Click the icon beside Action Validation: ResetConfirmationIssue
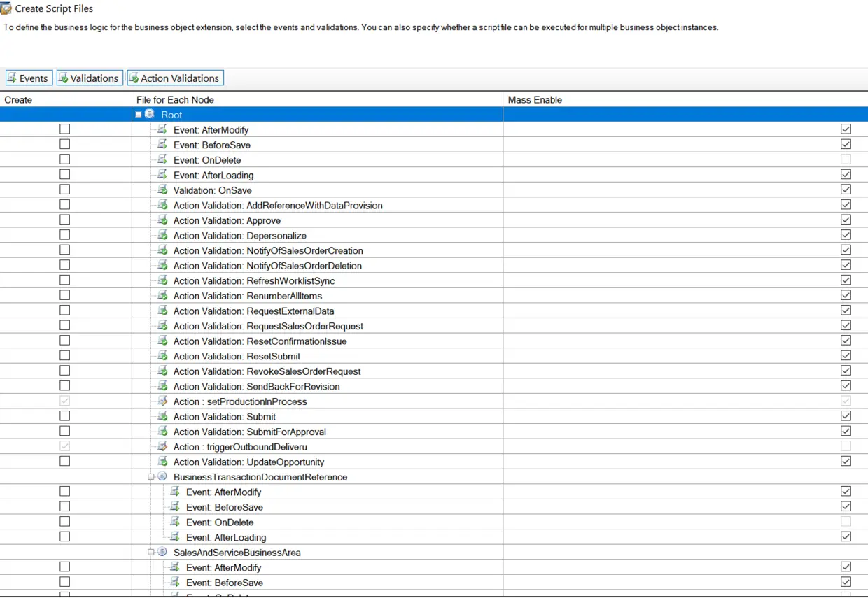 click(162, 341)
